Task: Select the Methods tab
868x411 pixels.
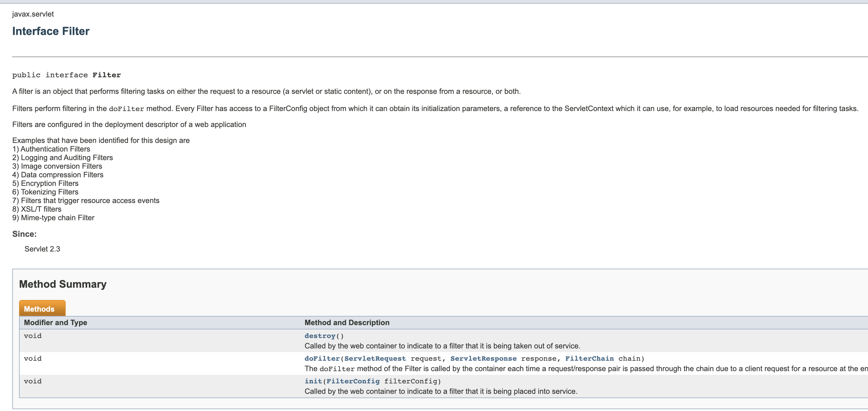Action: (42, 308)
